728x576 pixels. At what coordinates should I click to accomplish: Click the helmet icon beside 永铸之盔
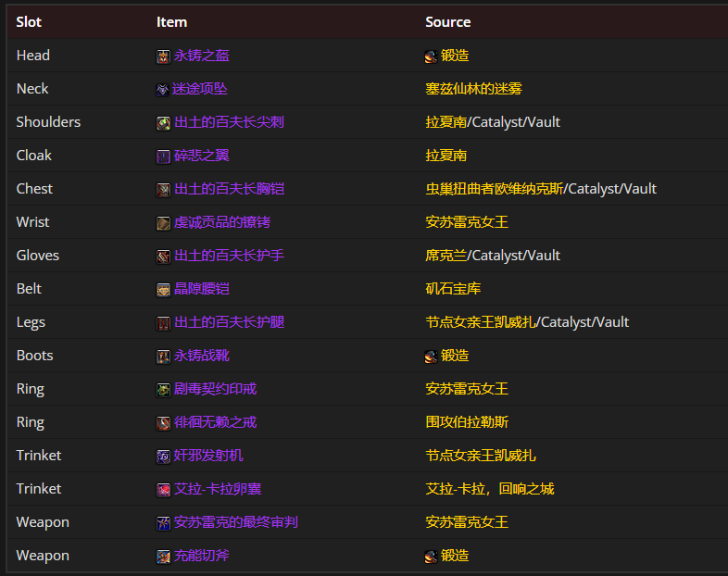click(x=163, y=56)
